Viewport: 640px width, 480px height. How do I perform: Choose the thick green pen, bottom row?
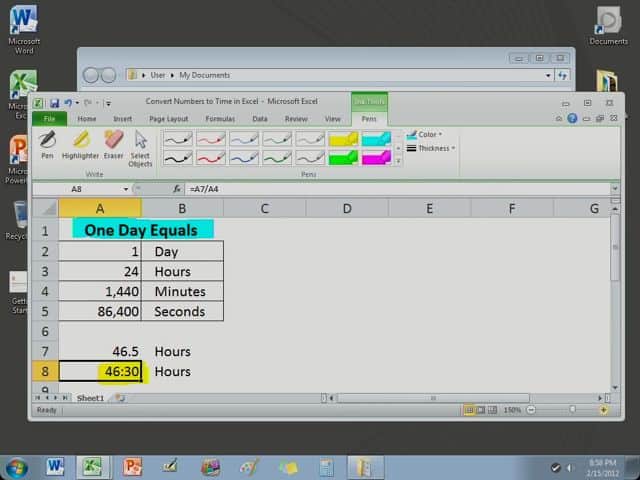(277, 158)
